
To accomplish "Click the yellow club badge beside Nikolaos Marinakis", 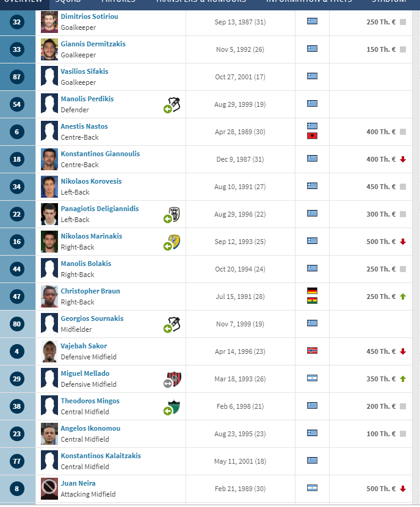I will 175,242.
